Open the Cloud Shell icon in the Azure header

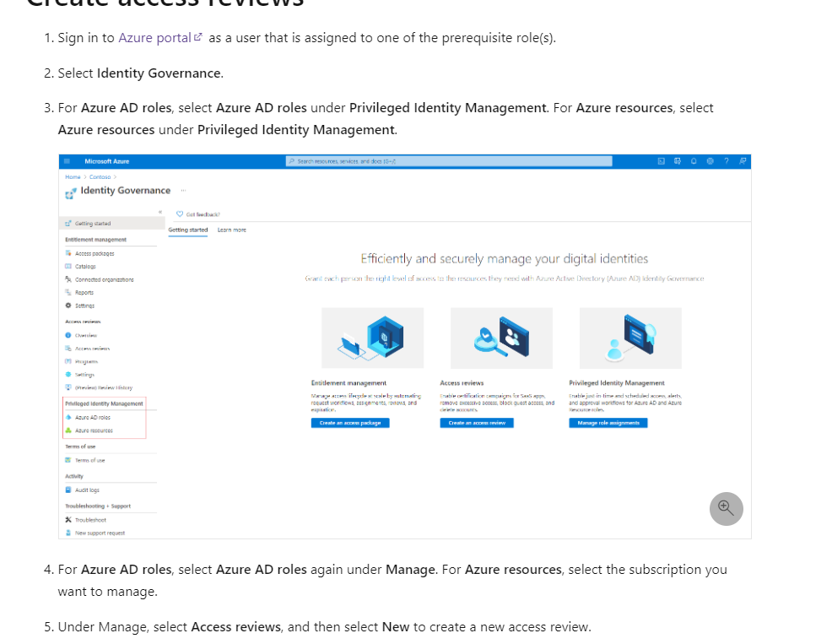tap(662, 161)
